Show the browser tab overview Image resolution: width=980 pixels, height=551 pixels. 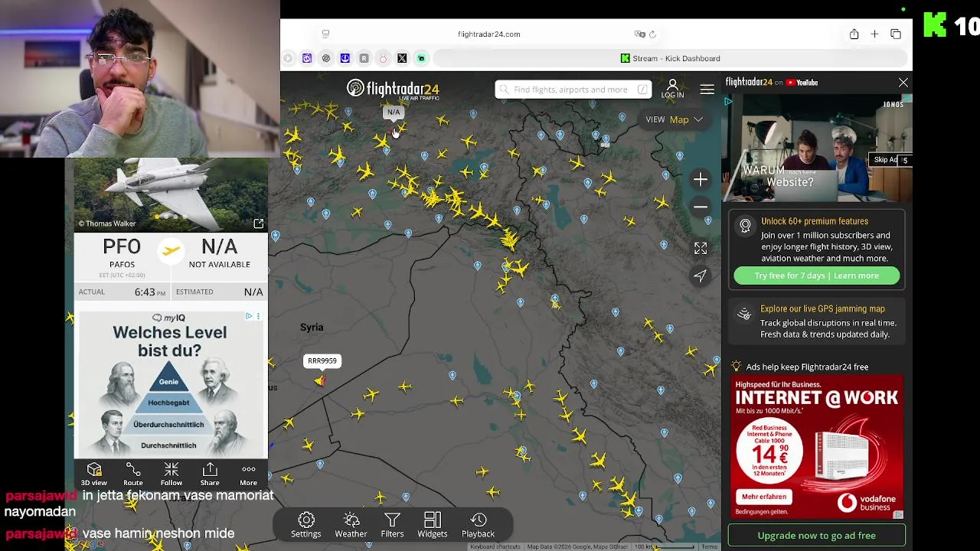[896, 34]
